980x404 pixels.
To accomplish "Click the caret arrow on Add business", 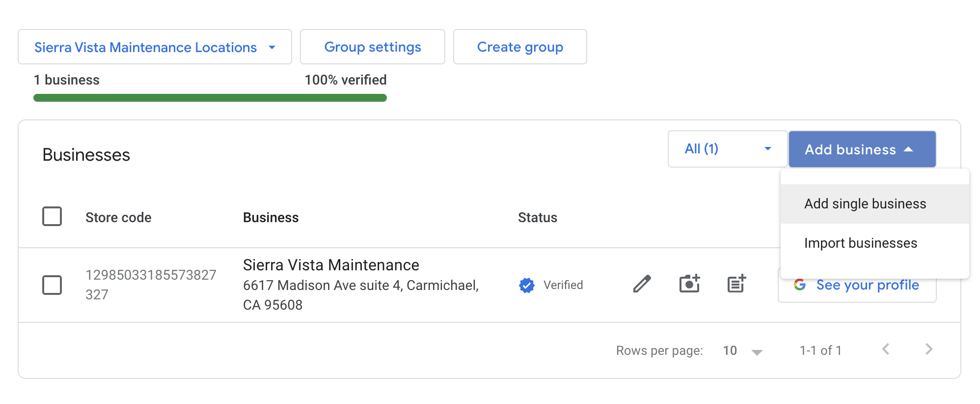I will point(908,149).
